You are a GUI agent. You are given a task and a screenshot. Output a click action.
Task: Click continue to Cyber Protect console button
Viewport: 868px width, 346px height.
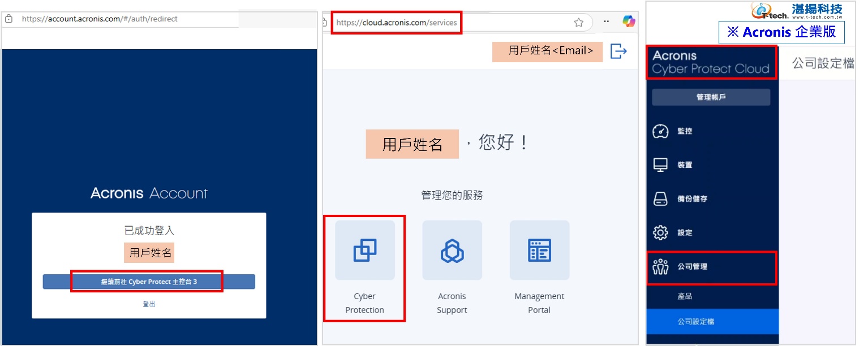(x=149, y=282)
